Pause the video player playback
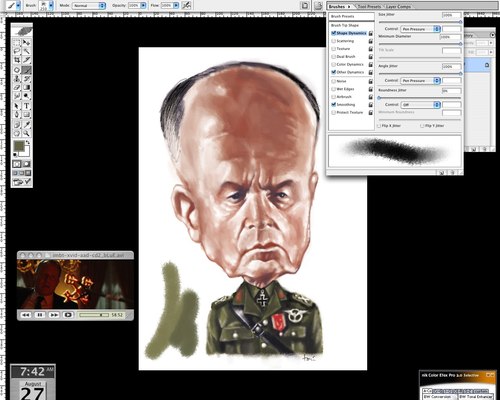The image size is (500, 400). point(40,315)
